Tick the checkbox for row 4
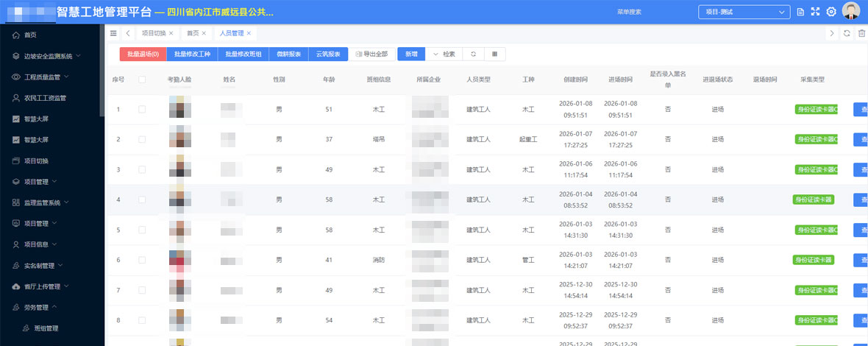The height and width of the screenshot is (346, 868). [x=142, y=200]
